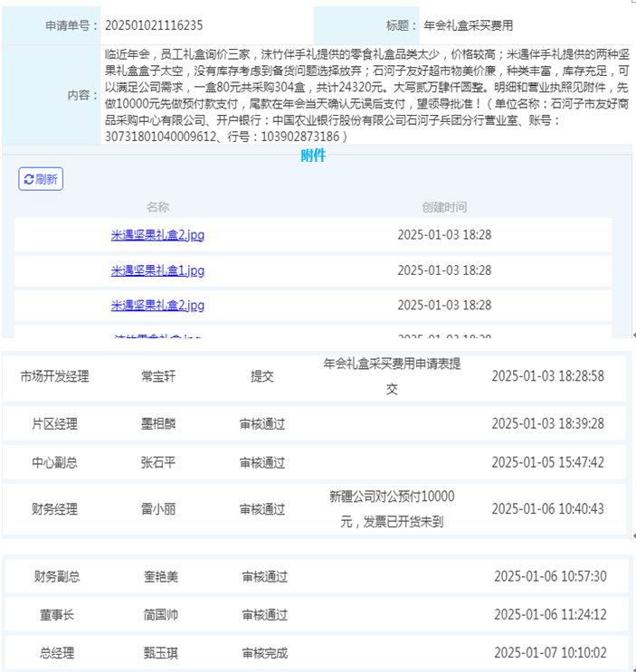
Task: Select the application number 202501021116235
Action: coord(154,26)
